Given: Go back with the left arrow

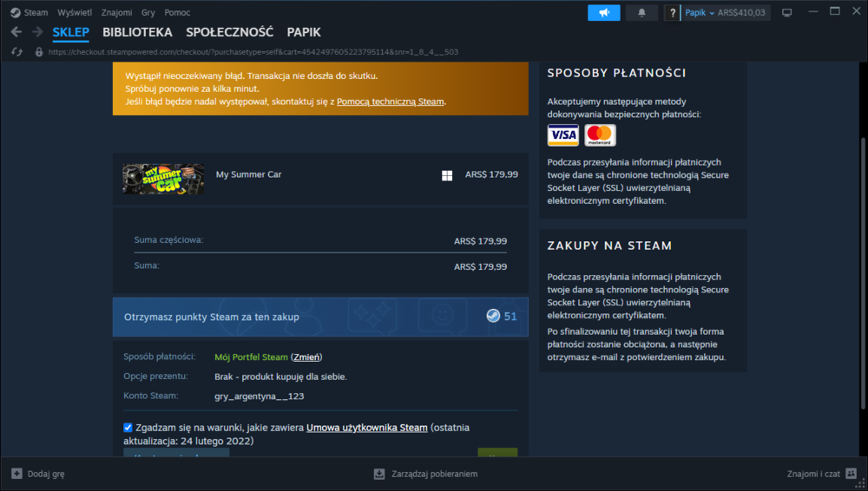Looking at the screenshot, I should (16, 32).
